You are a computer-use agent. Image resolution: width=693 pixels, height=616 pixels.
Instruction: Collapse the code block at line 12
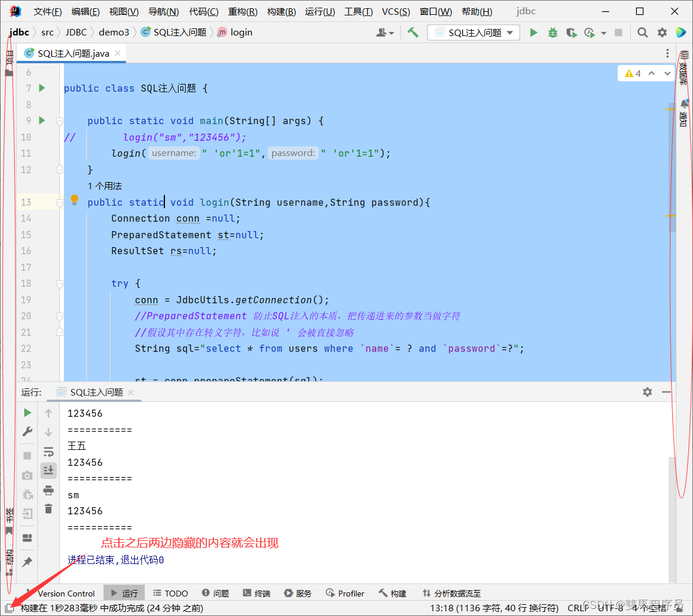tap(59, 169)
